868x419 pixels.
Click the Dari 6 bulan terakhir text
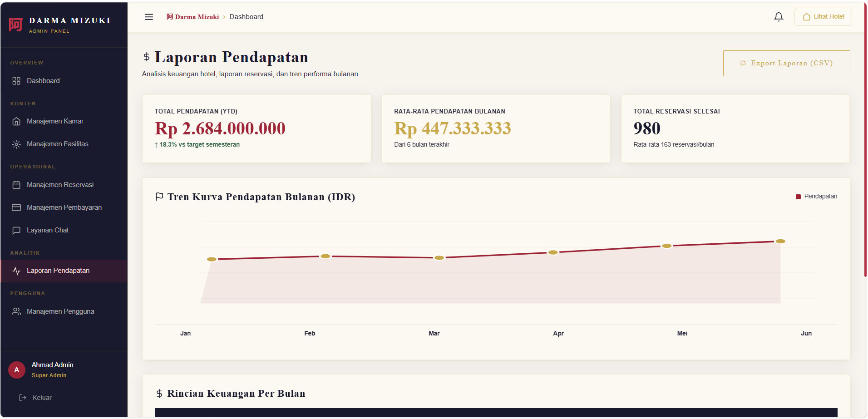click(422, 144)
